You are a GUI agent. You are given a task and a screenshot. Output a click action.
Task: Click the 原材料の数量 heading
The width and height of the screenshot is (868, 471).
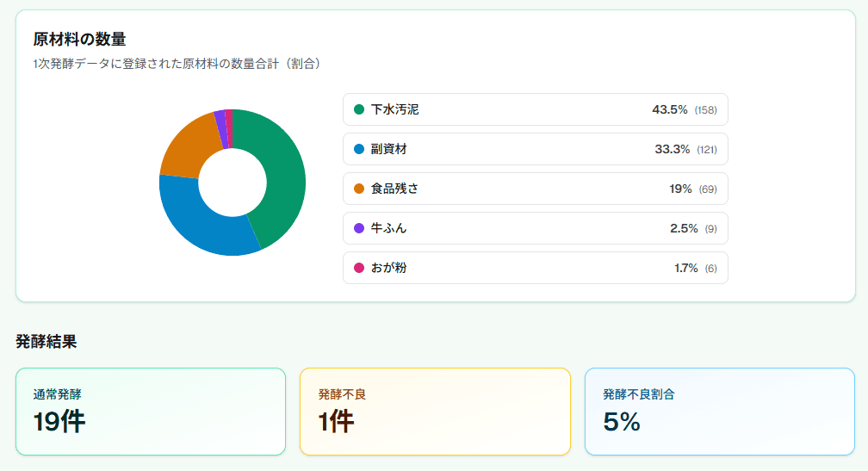tap(80, 40)
